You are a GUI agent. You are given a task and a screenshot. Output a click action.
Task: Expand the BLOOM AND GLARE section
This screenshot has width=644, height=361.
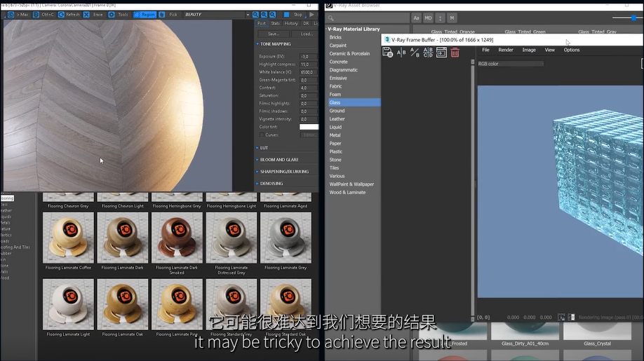(x=257, y=160)
